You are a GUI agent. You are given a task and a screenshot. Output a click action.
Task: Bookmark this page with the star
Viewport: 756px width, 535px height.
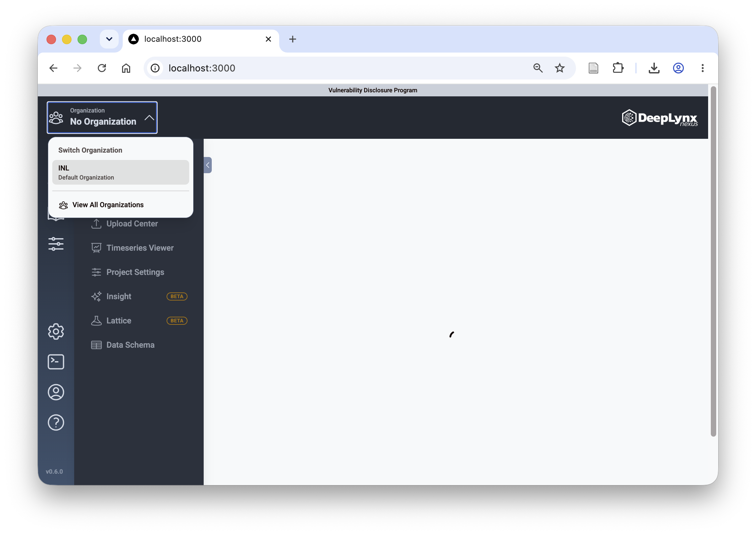coord(560,68)
